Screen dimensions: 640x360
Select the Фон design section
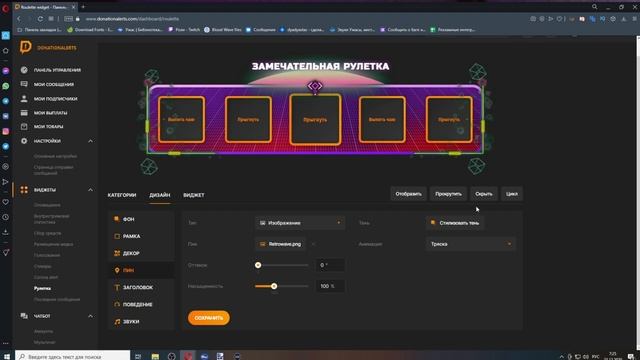tap(141, 219)
